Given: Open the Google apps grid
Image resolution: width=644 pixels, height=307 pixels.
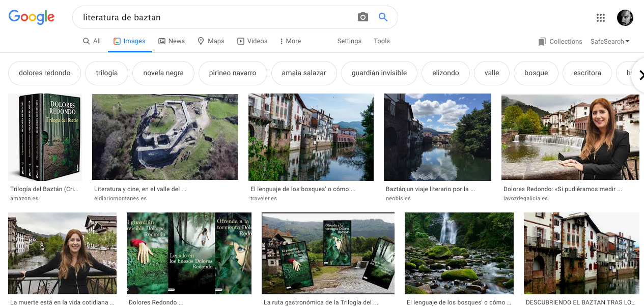Looking at the screenshot, I should tap(601, 18).
